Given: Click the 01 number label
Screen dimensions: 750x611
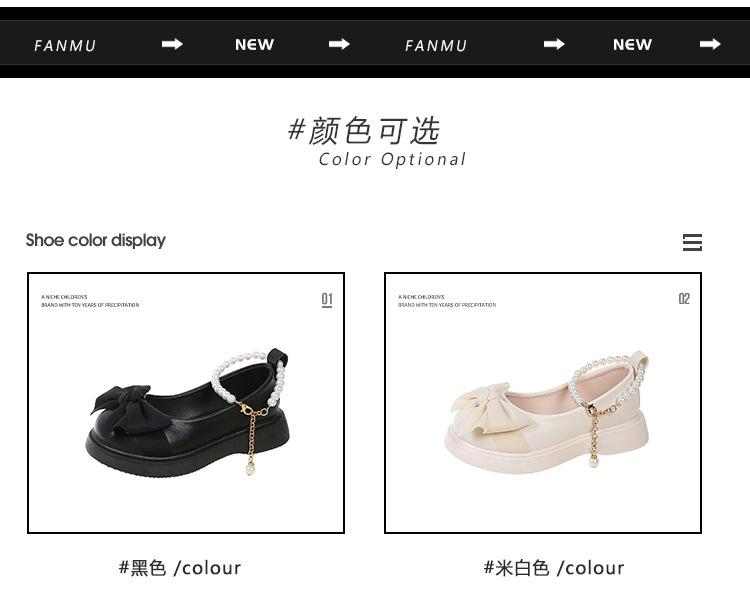Looking at the screenshot, I should (x=327, y=300).
